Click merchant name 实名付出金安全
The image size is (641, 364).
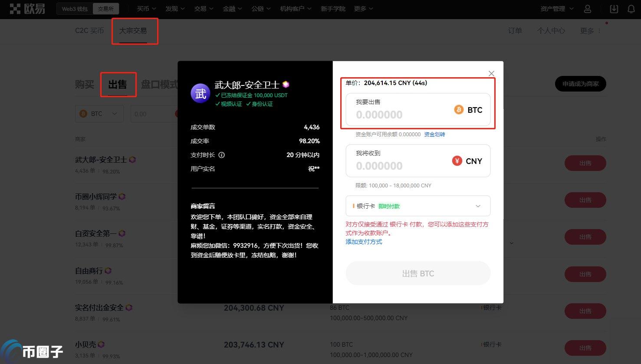pos(99,308)
